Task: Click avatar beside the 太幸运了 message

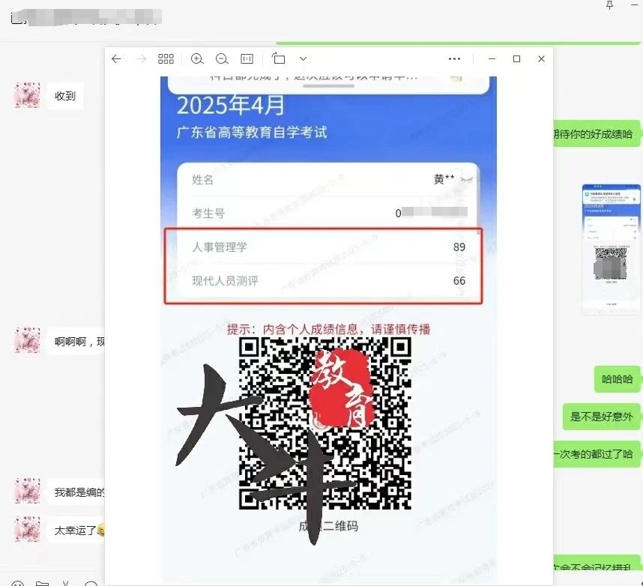Action: pyautogui.click(x=27, y=529)
